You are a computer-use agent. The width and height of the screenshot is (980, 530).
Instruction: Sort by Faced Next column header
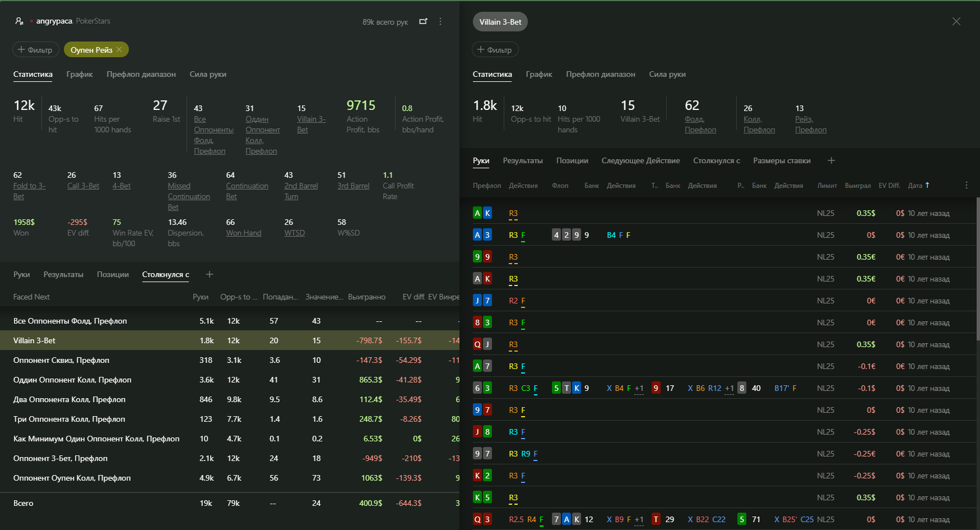pyautogui.click(x=31, y=297)
